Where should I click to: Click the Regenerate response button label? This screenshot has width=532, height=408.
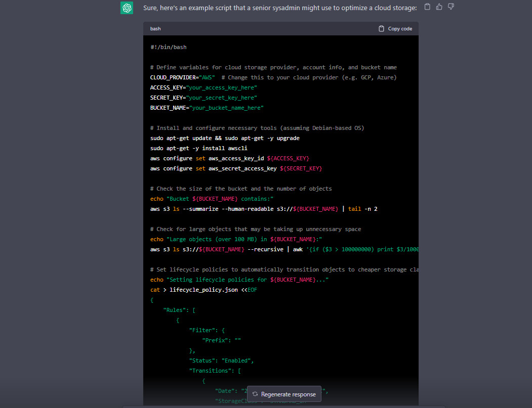coord(288,394)
